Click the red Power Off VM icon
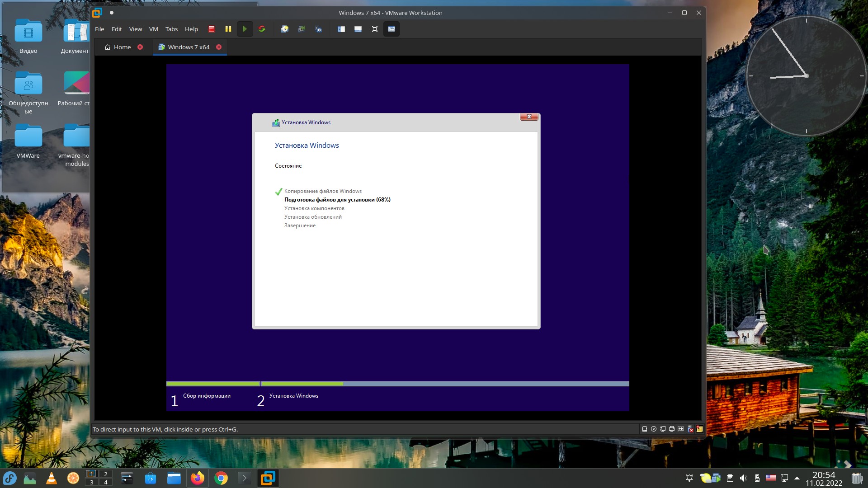 click(211, 29)
